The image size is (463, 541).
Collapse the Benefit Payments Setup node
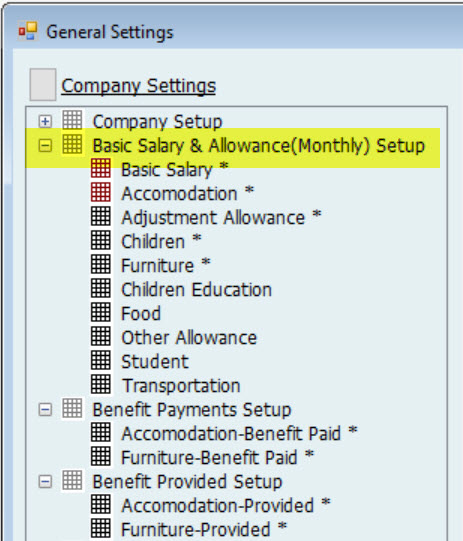45,410
